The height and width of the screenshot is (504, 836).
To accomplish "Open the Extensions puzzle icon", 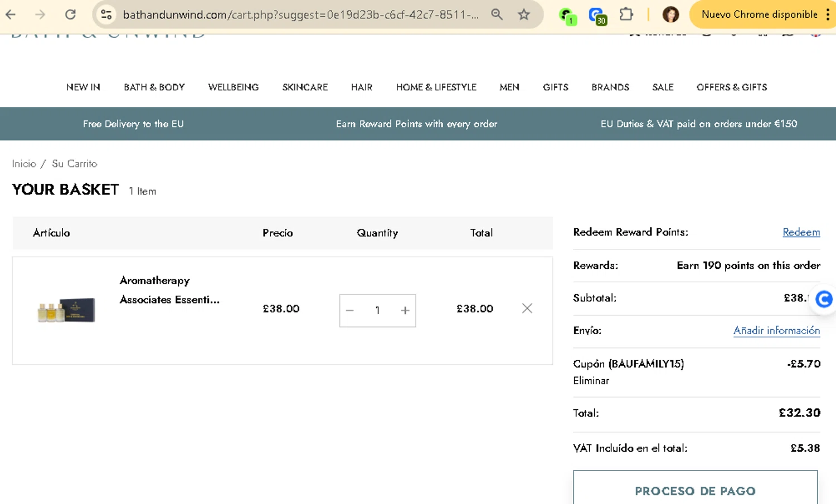I will click(626, 14).
